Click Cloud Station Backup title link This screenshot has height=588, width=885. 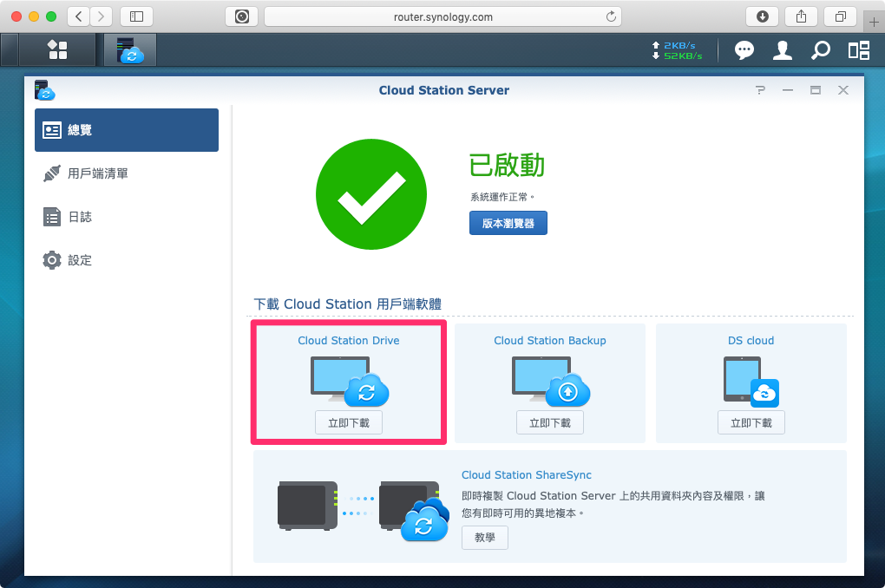pyautogui.click(x=550, y=340)
